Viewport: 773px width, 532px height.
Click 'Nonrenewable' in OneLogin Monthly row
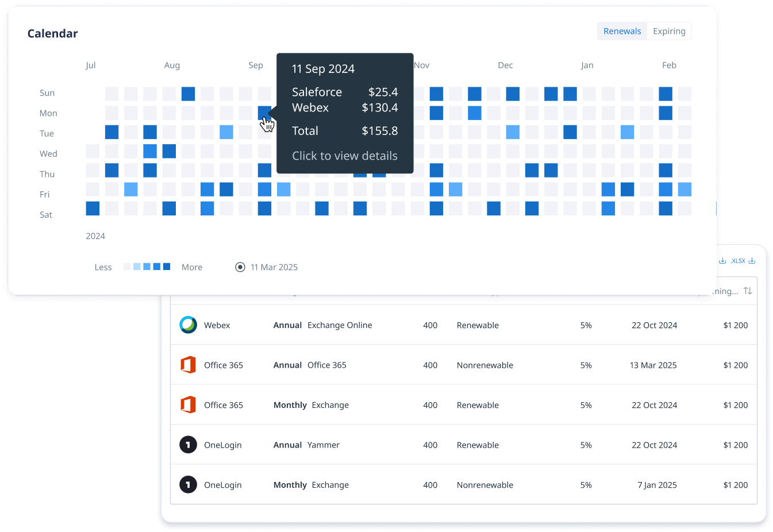coord(485,485)
